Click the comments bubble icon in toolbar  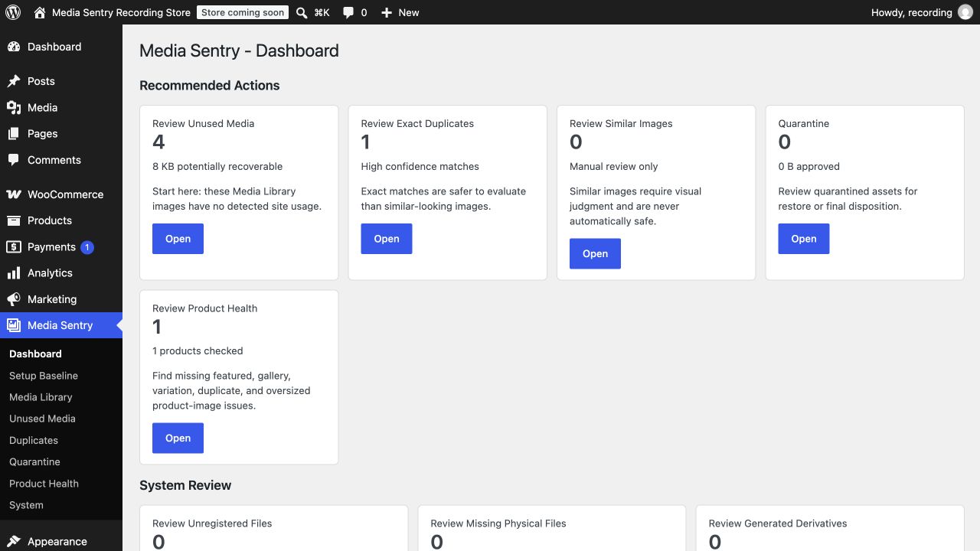tap(348, 12)
